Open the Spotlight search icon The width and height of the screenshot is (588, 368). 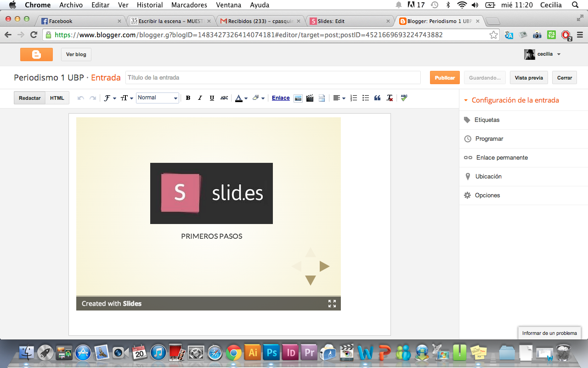point(575,5)
